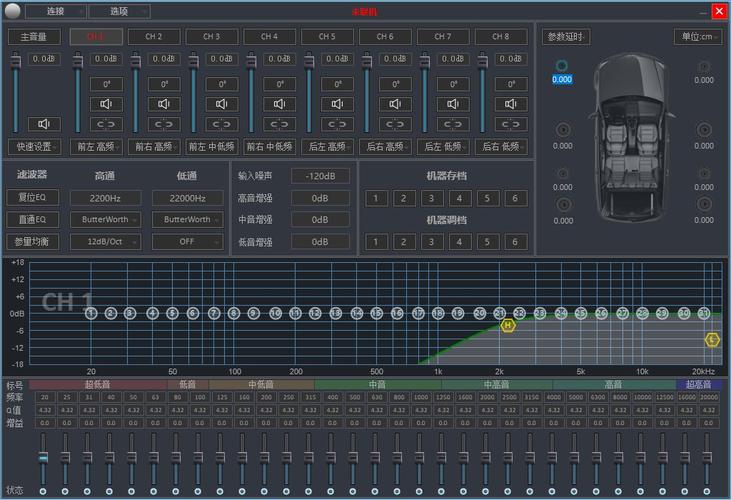731x500 pixels.
Task: Mute CH 1 with its speaker icon
Action: tap(106, 104)
